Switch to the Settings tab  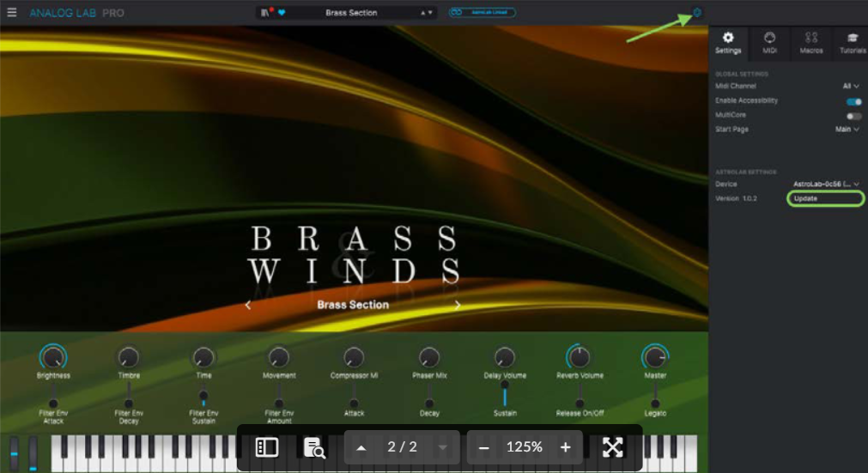[728, 43]
